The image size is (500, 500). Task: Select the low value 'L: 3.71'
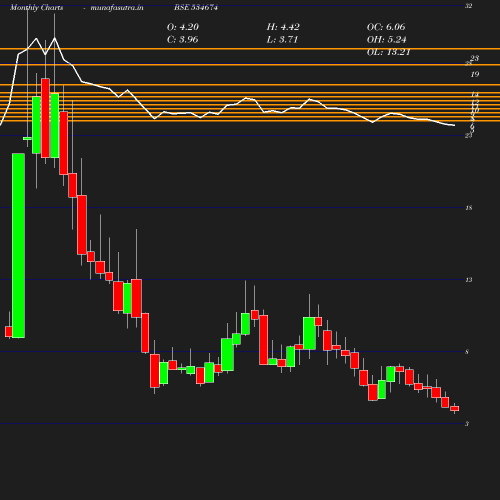point(282,39)
